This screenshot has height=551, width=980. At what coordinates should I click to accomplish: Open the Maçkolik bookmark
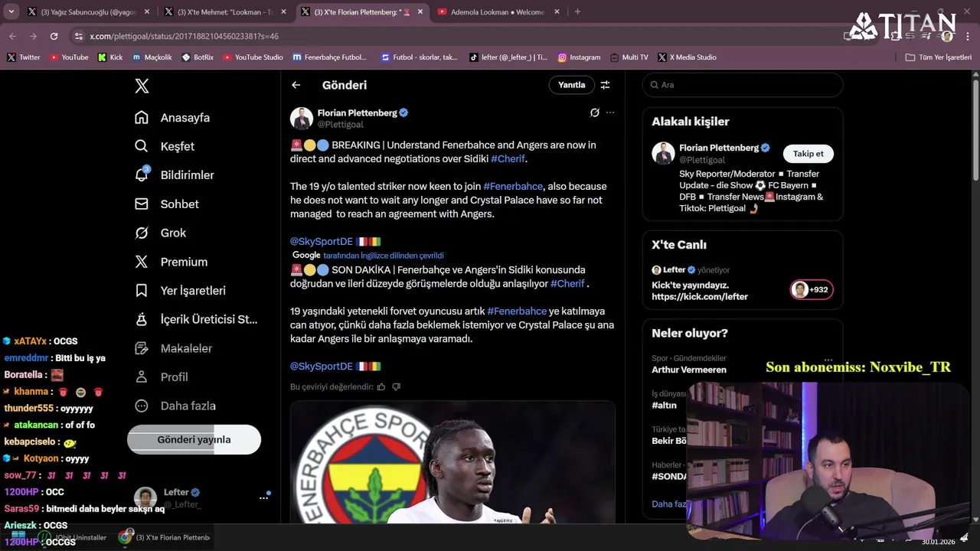point(152,57)
